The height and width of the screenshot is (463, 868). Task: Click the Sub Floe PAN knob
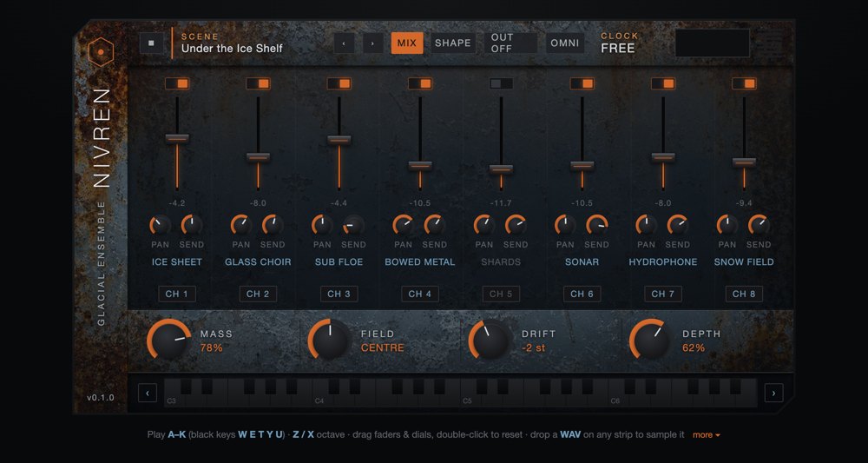pos(322,225)
